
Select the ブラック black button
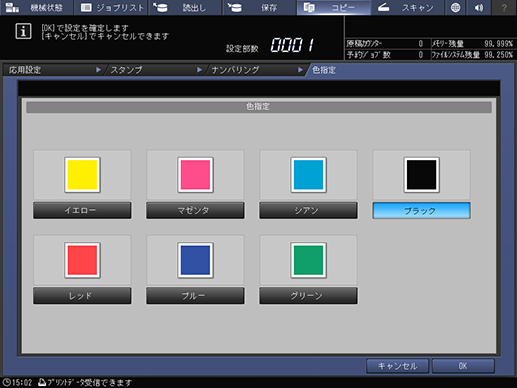coord(421,210)
